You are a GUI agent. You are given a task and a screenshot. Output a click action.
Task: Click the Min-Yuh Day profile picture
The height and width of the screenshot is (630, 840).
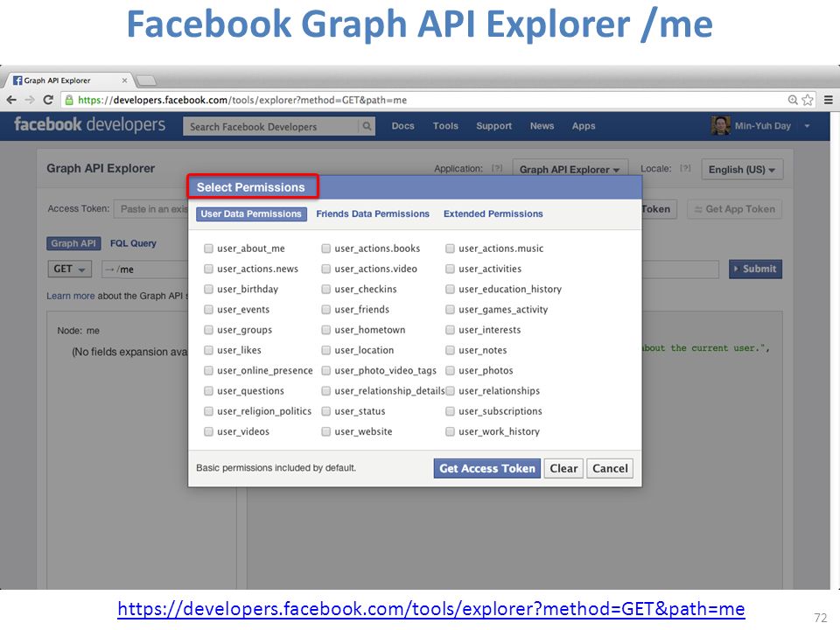(720, 126)
